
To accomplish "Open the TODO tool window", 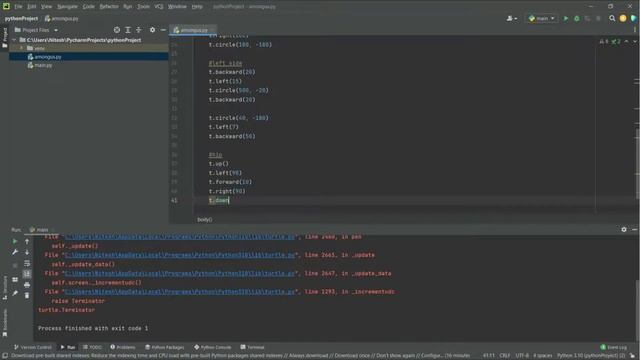I will click(93, 347).
